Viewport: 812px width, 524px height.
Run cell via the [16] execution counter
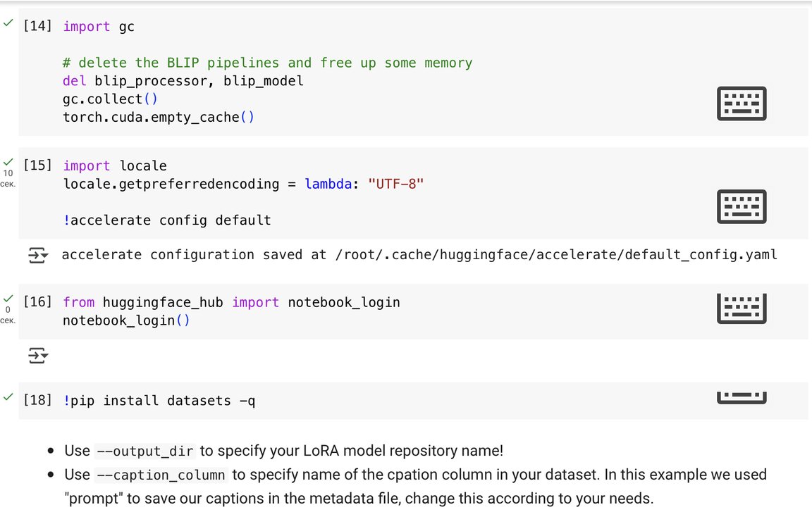pyautogui.click(x=37, y=303)
